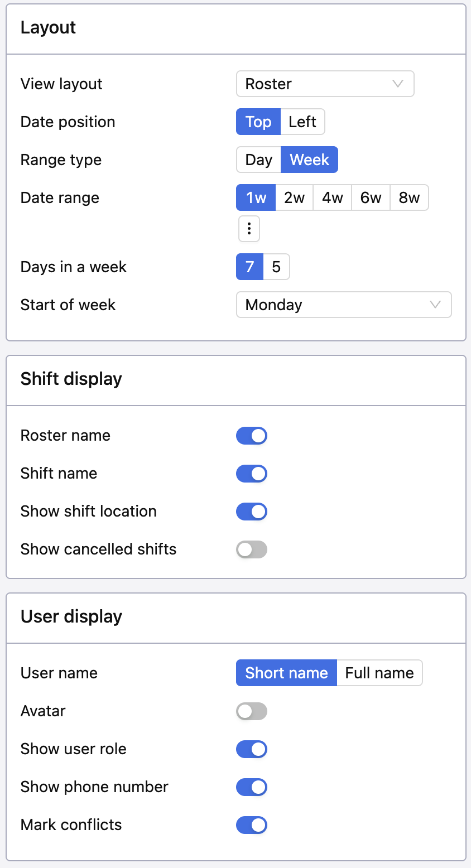The width and height of the screenshot is (471, 868).
Task: Select the Short name option
Action: (286, 673)
